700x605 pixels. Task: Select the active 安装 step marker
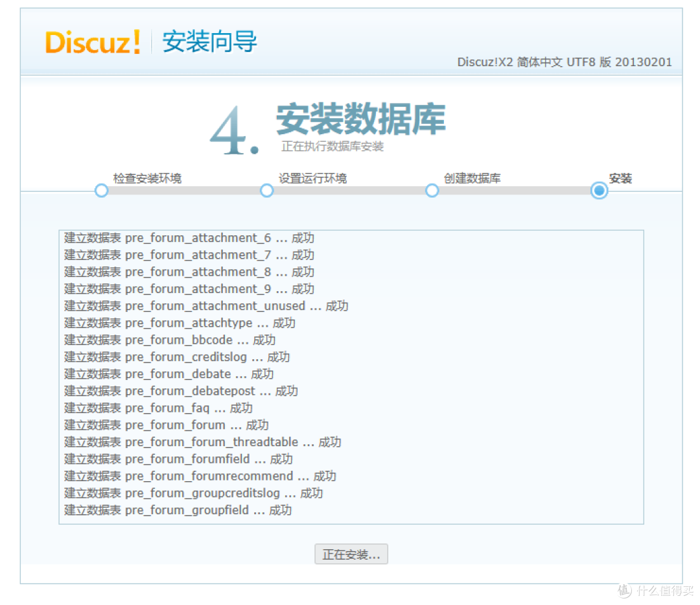(599, 191)
